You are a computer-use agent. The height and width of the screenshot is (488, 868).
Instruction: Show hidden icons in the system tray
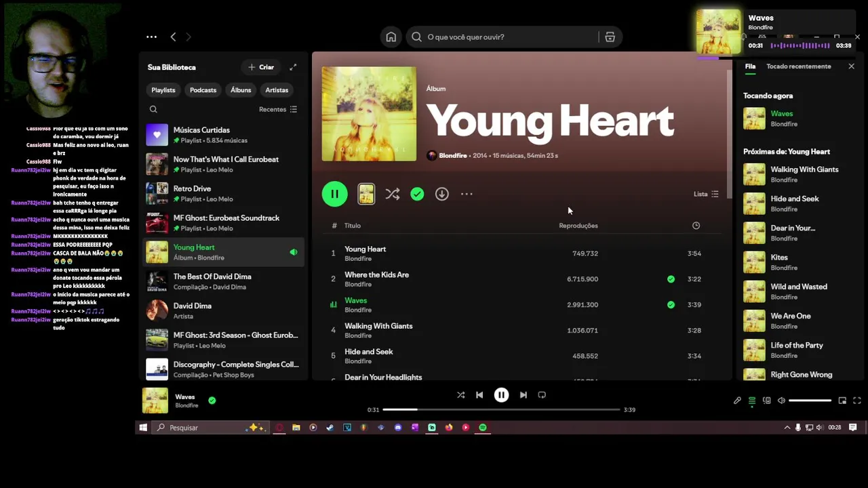(x=787, y=428)
